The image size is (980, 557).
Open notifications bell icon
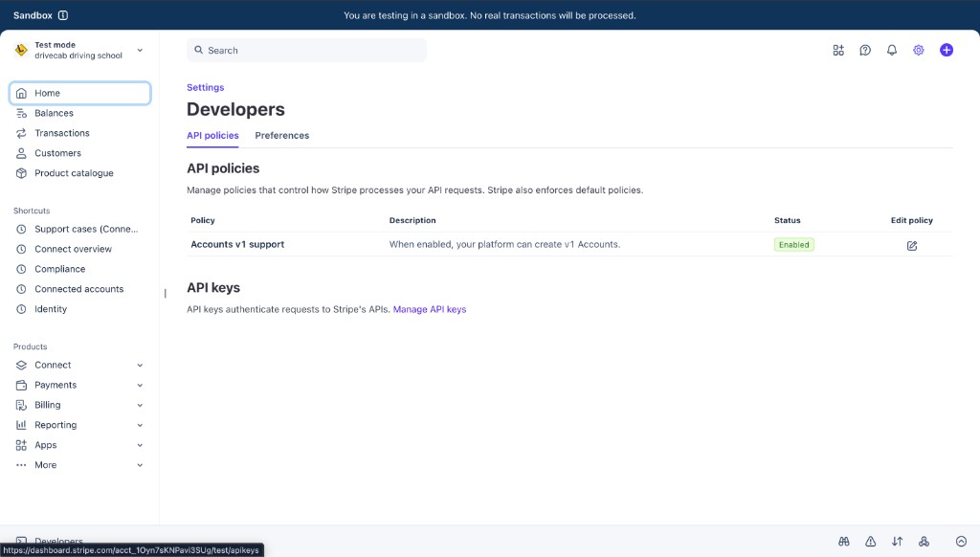(x=892, y=50)
